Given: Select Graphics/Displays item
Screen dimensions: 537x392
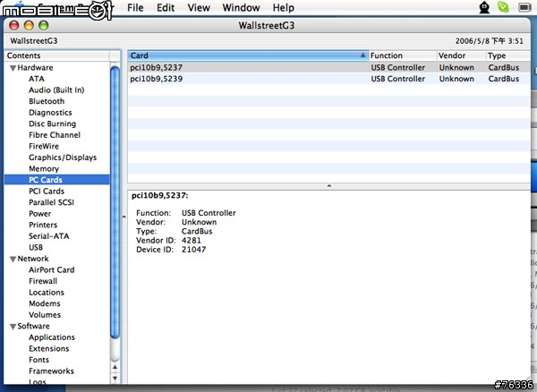Looking at the screenshot, I should click(x=63, y=158).
